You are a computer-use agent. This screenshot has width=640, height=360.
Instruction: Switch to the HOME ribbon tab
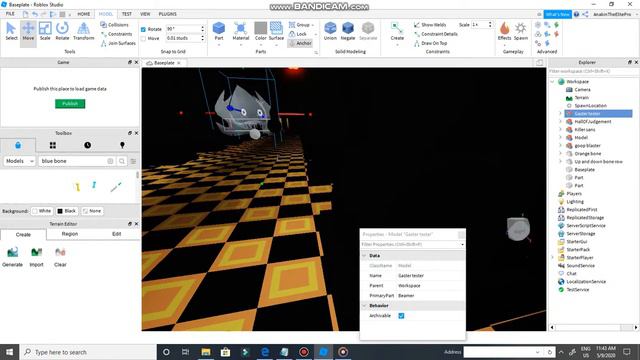click(84, 14)
